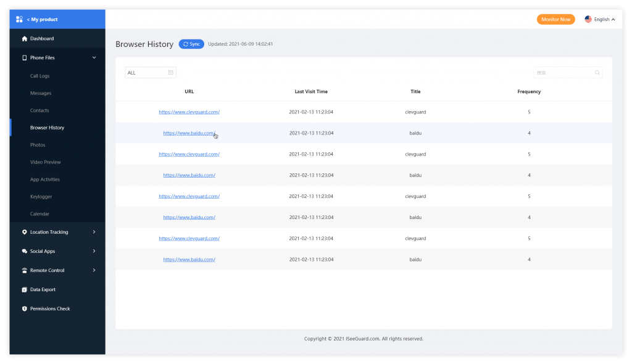Image resolution: width=632 pixels, height=364 pixels.
Task: Expand the Social Apps chevron
Action: coord(94,251)
